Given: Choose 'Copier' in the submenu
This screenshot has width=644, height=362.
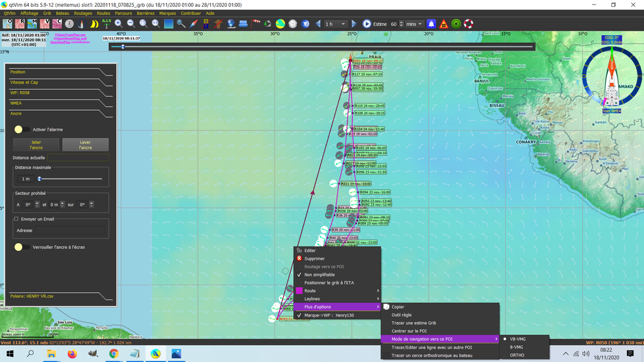Looking at the screenshot, I should 440,307.
